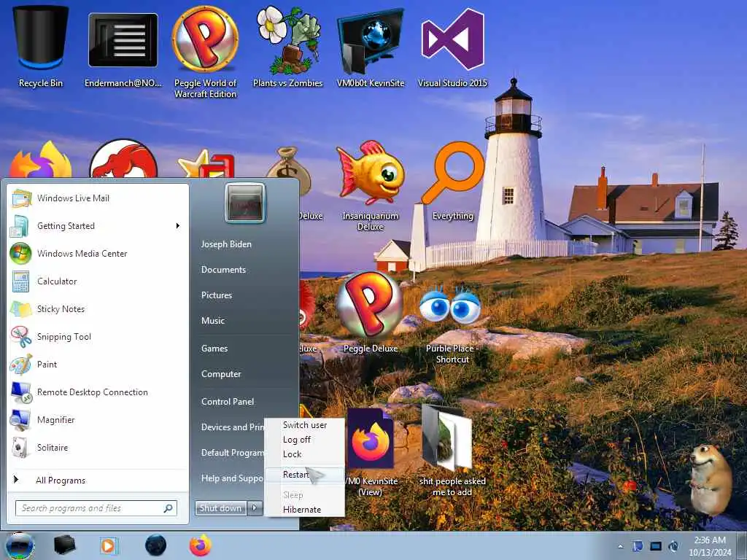Screen dimensions: 747x560
Task: Open Default Programs link
Action: (231, 452)
